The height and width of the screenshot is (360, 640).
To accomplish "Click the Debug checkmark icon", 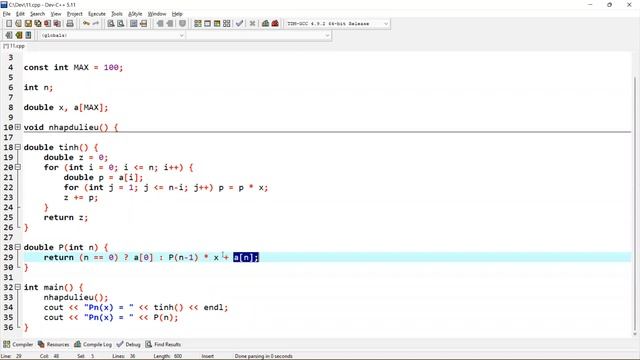I will 240,24.
